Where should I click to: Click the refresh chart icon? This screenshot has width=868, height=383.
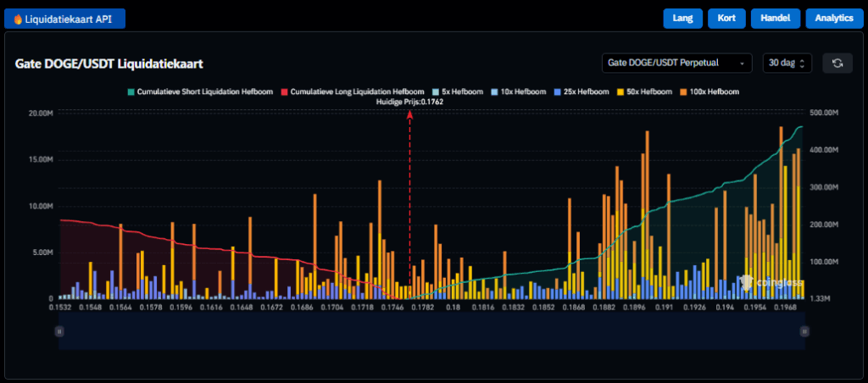[837, 64]
